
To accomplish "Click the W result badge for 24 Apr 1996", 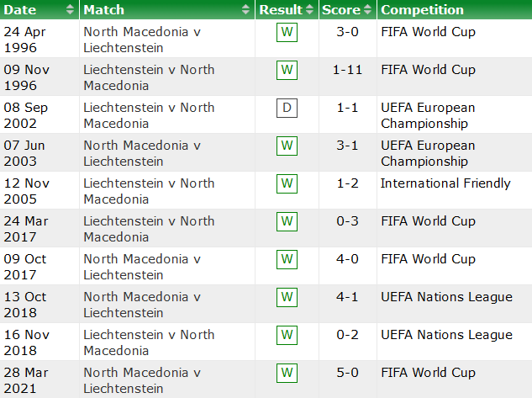I will (x=287, y=33).
